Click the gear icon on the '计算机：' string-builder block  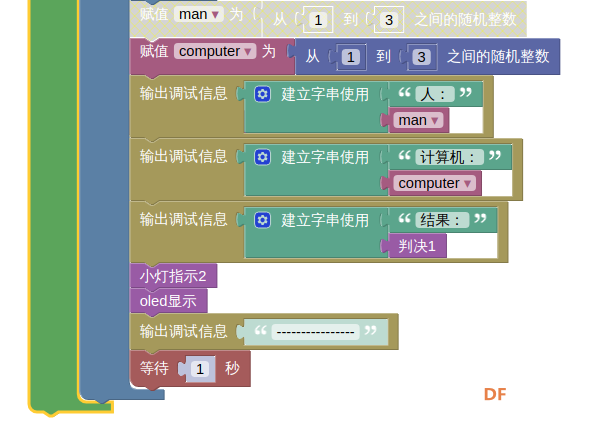click(262, 157)
